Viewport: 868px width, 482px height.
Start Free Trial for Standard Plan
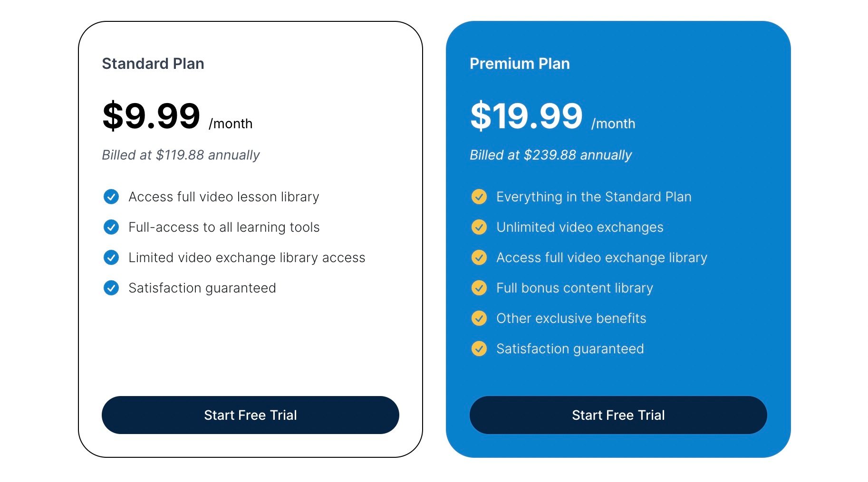click(251, 415)
